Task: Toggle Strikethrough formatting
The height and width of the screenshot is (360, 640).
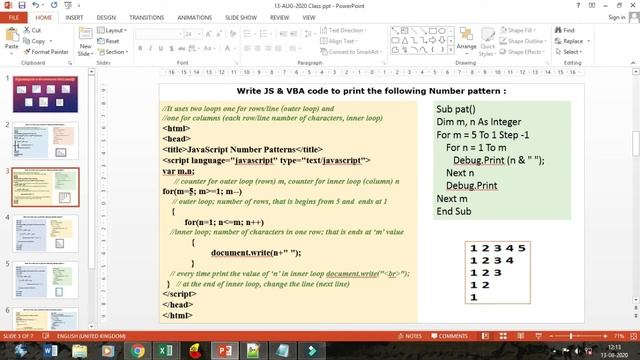Action: (x=182, y=49)
